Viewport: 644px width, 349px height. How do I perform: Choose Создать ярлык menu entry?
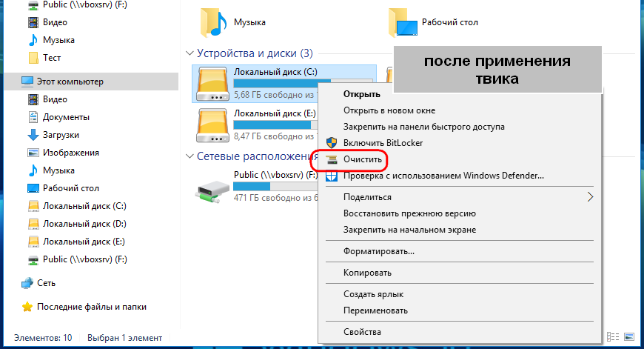tap(373, 294)
